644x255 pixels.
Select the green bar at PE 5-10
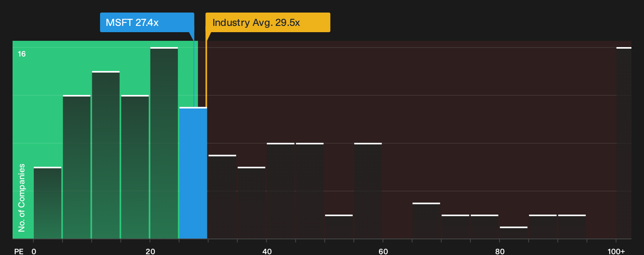tap(77, 167)
